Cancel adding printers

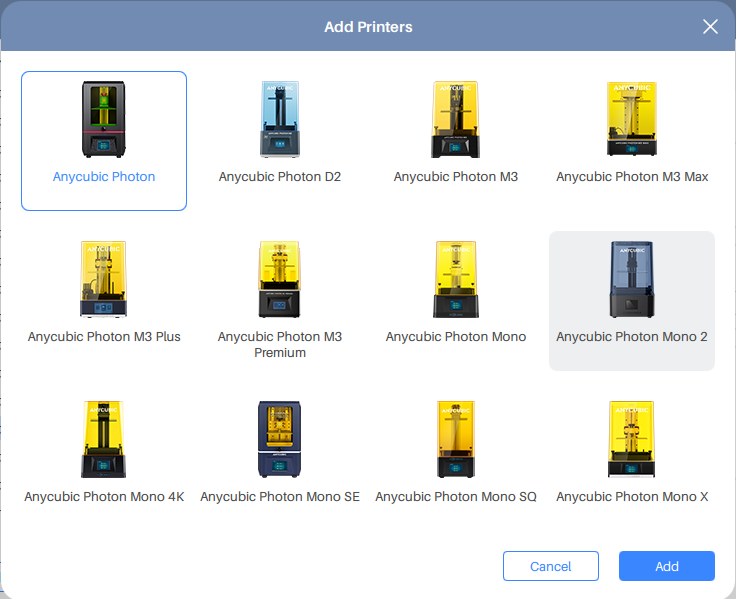(551, 566)
